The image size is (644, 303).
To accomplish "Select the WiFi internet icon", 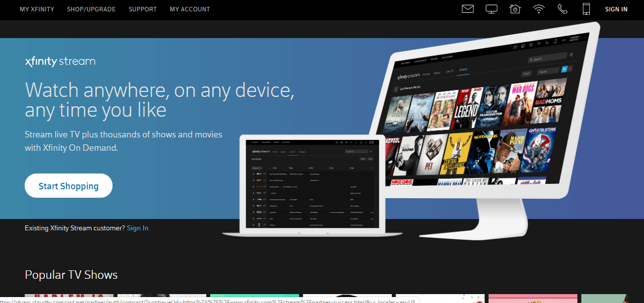I will (x=539, y=9).
